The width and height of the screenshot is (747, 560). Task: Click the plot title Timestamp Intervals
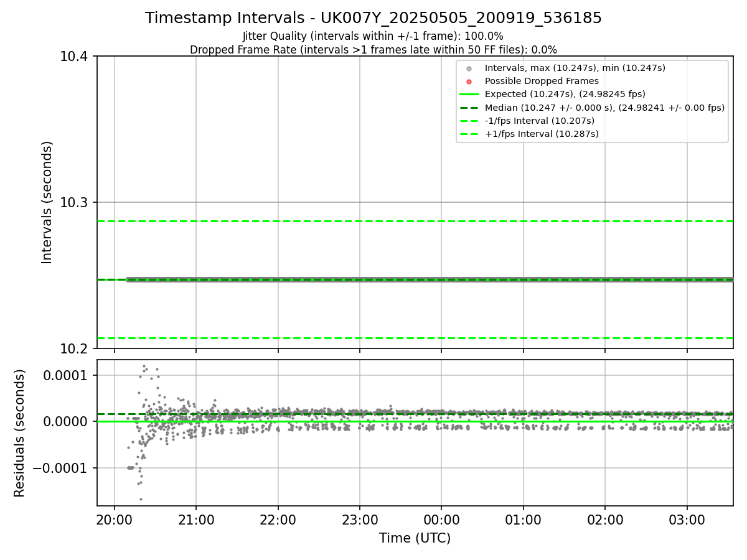374,18
